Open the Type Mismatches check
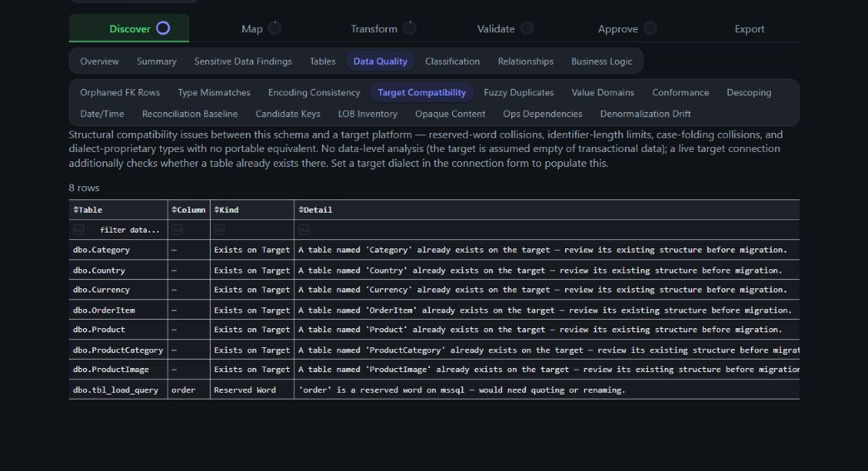 pyautogui.click(x=213, y=92)
